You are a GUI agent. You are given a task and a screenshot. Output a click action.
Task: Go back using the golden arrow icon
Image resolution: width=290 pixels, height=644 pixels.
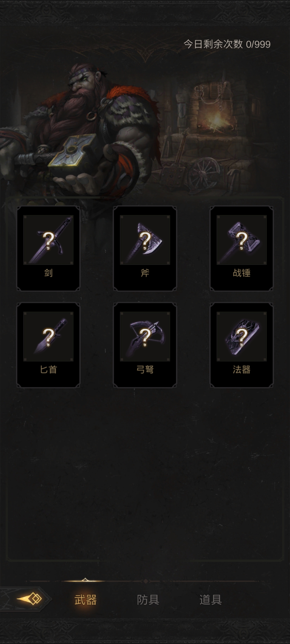pos(30,599)
